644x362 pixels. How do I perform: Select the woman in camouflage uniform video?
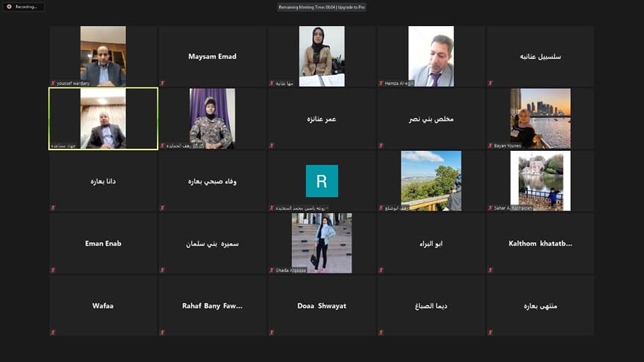(213, 119)
